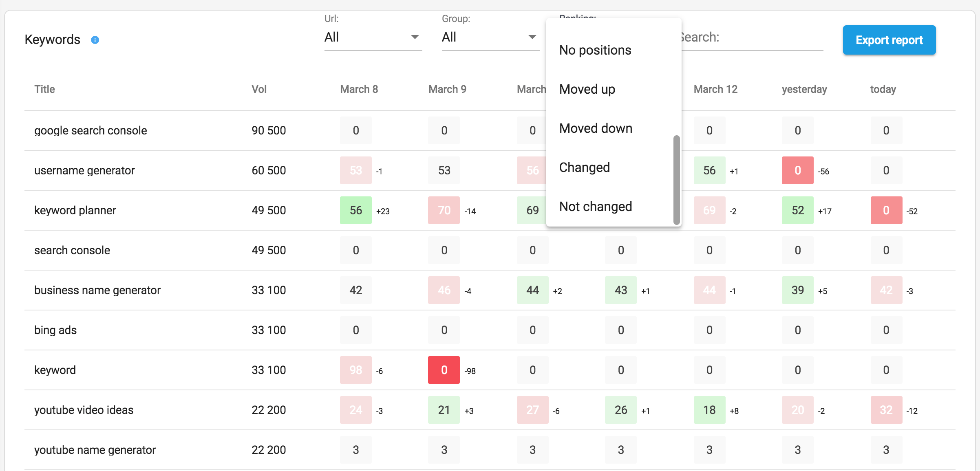This screenshot has width=980, height=471.
Task: Click the Vol column header
Action: click(x=259, y=89)
